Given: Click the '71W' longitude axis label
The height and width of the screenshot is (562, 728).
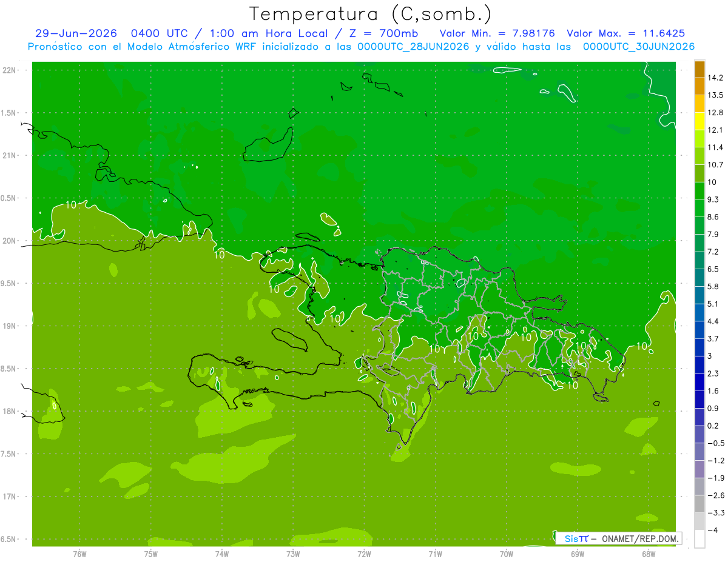Looking at the screenshot, I should point(435,554).
